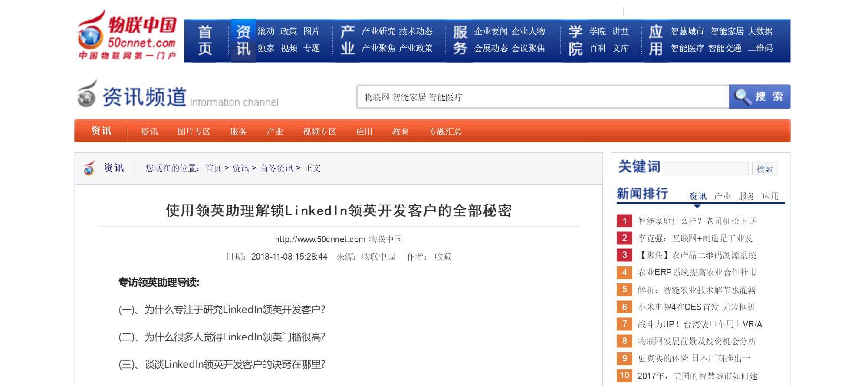Select 应用 in the orange menu bar
868x386 pixels.
click(x=364, y=132)
